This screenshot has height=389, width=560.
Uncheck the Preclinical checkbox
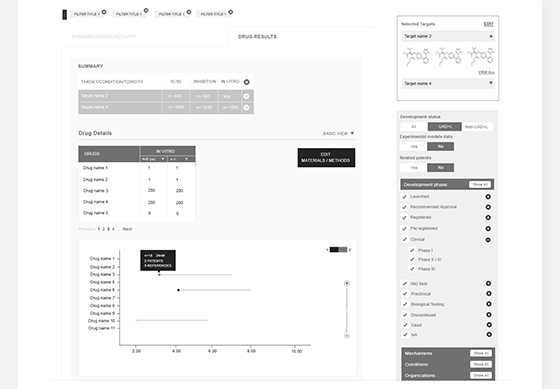(405, 294)
